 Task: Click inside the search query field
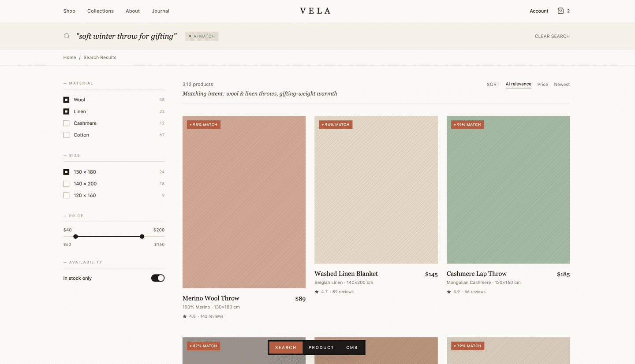[x=126, y=36]
